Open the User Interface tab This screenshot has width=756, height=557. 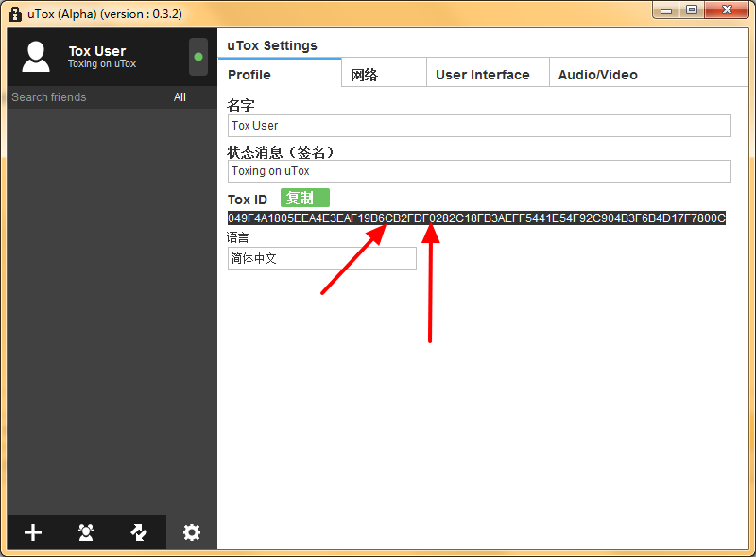pos(488,73)
